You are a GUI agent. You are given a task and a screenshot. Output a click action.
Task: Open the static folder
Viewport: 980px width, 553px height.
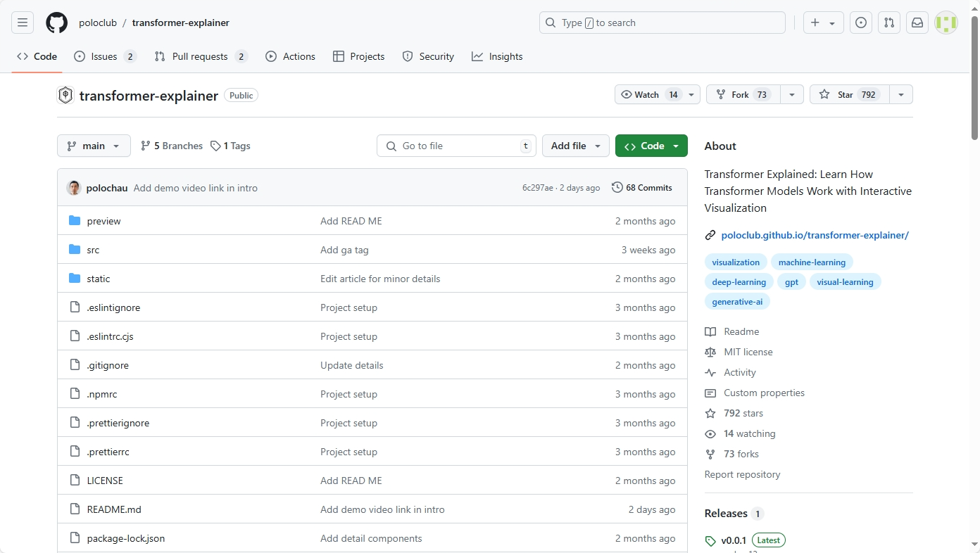point(99,279)
